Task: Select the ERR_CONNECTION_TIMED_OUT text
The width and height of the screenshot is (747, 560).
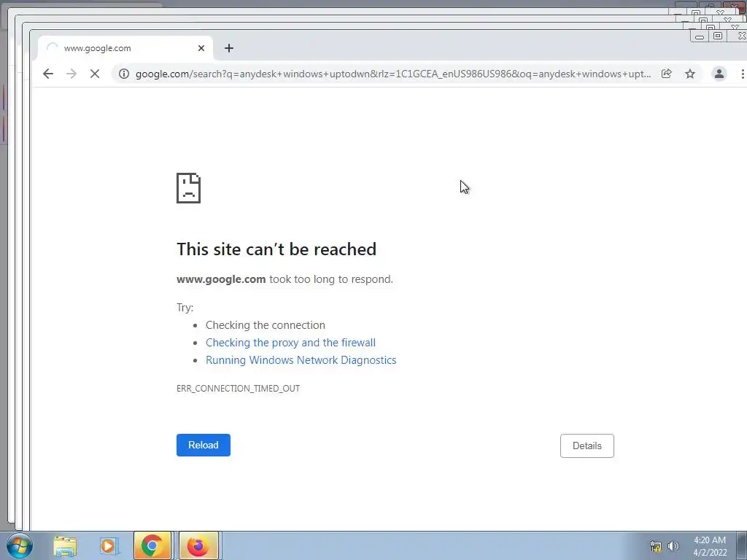Action: tap(239, 388)
